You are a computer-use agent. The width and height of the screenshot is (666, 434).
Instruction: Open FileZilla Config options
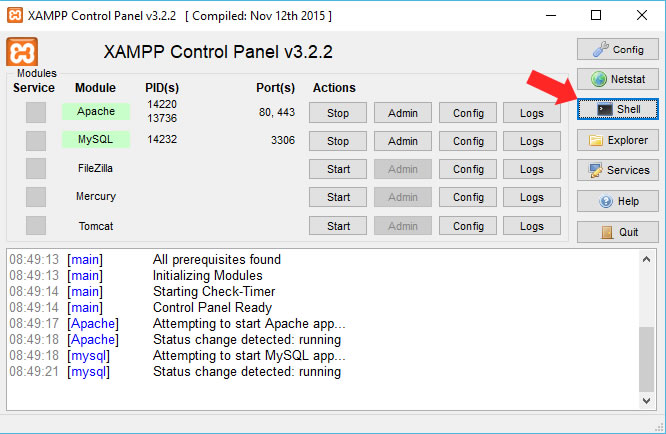coord(468,169)
